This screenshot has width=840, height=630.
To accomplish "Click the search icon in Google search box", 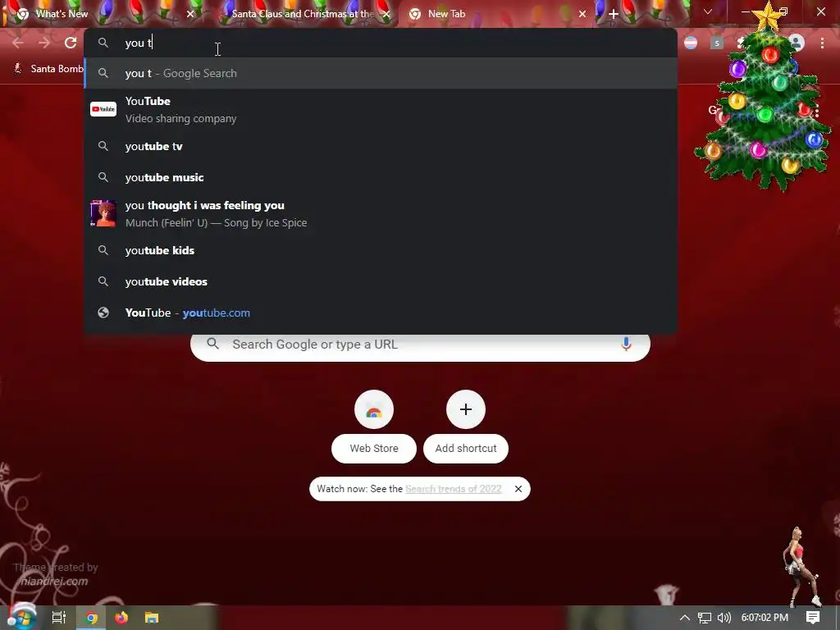I will tap(212, 344).
